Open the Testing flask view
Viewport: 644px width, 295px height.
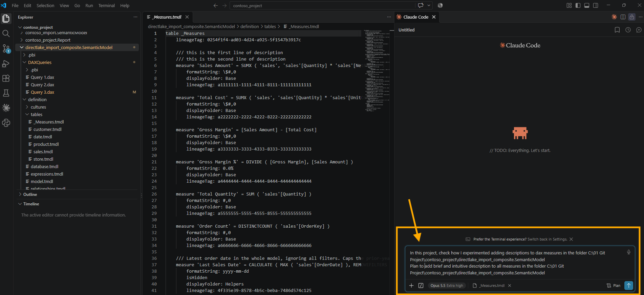[6, 93]
